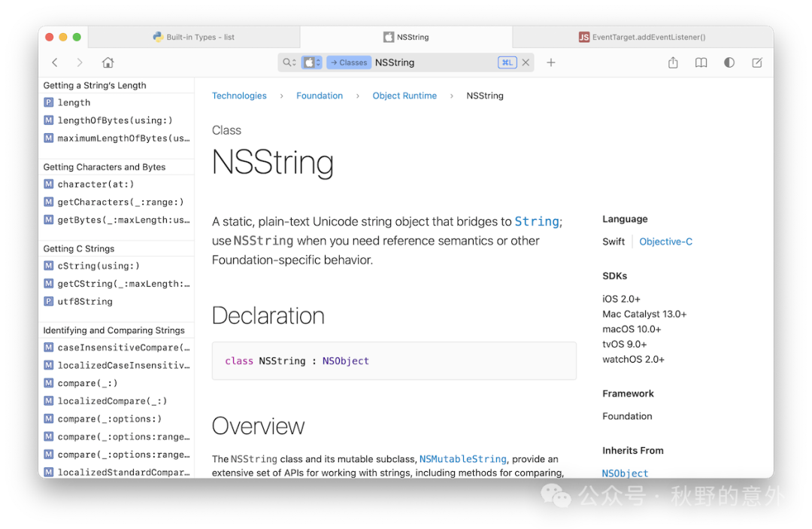
Task: Open NSObject under Inherits From
Action: click(x=625, y=473)
